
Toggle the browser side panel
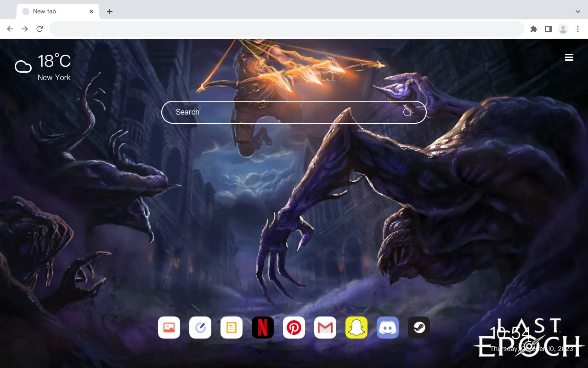point(548,29)
